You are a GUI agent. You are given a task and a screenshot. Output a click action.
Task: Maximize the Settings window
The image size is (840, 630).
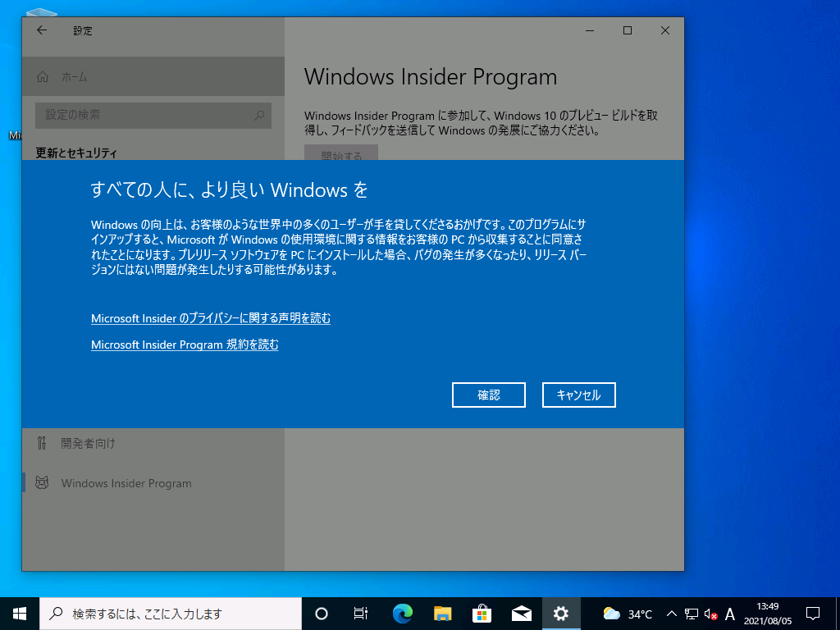628,30
